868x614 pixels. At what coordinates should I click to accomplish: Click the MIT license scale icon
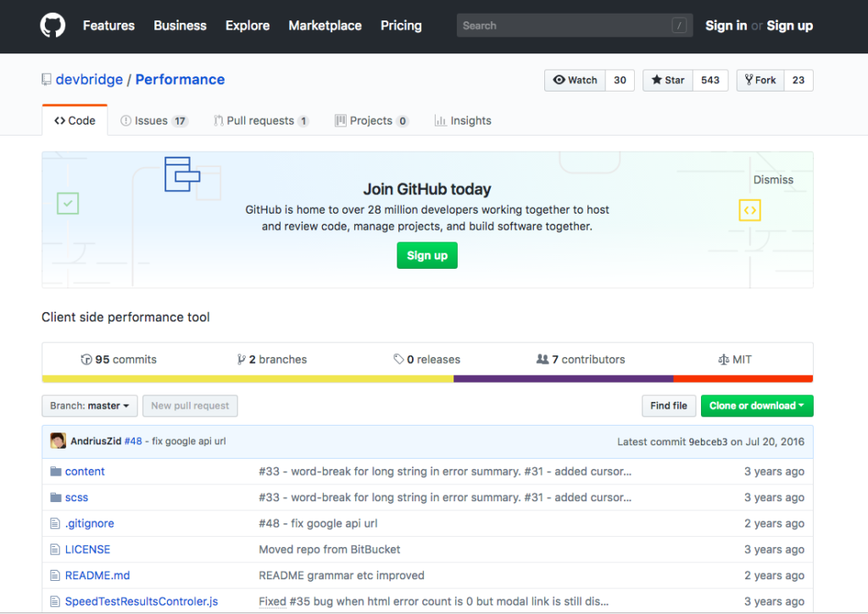pyautogui.click(x=723, y=360)
